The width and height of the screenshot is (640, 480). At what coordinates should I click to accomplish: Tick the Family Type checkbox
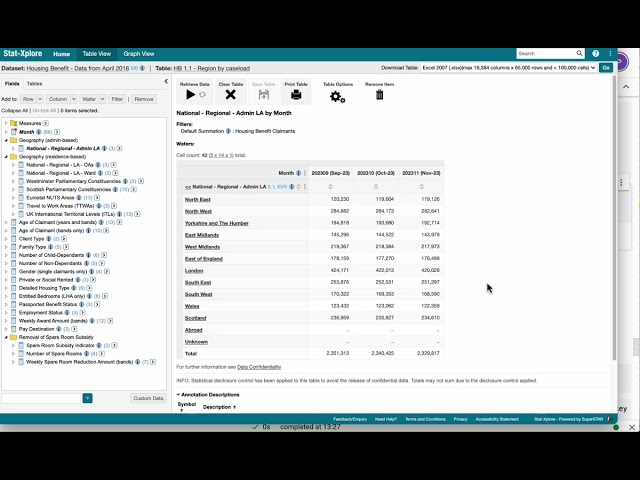[x=13, y=247]
